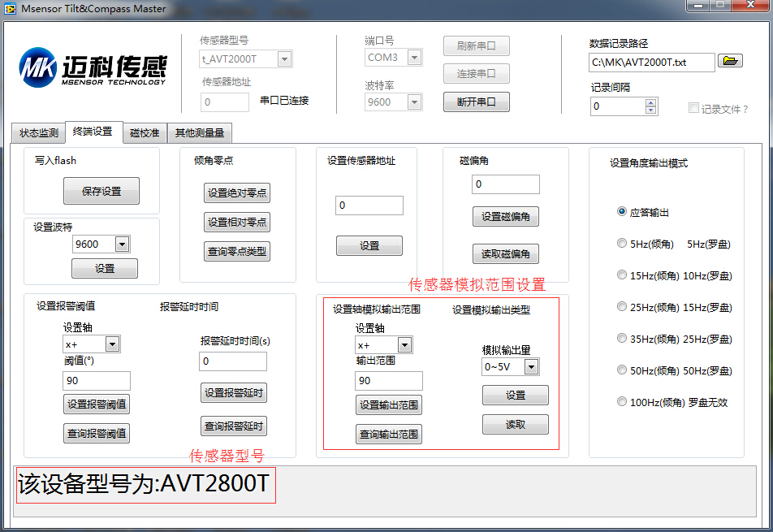The width and height of the screenshot is (773, 532).
Task: Click the 设置磁偏角 button
Action: click(506, 216)
